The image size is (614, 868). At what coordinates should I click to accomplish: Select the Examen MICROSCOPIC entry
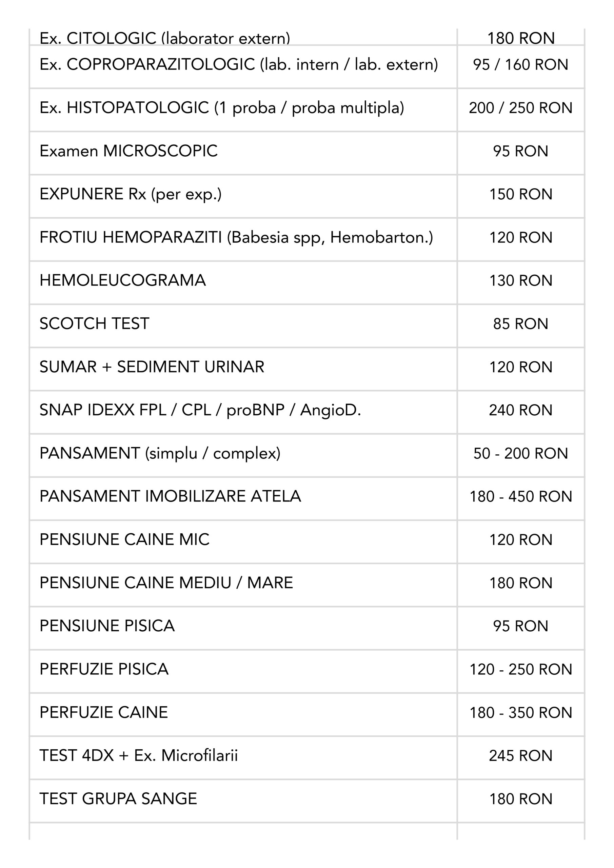[x=128, y=151]
